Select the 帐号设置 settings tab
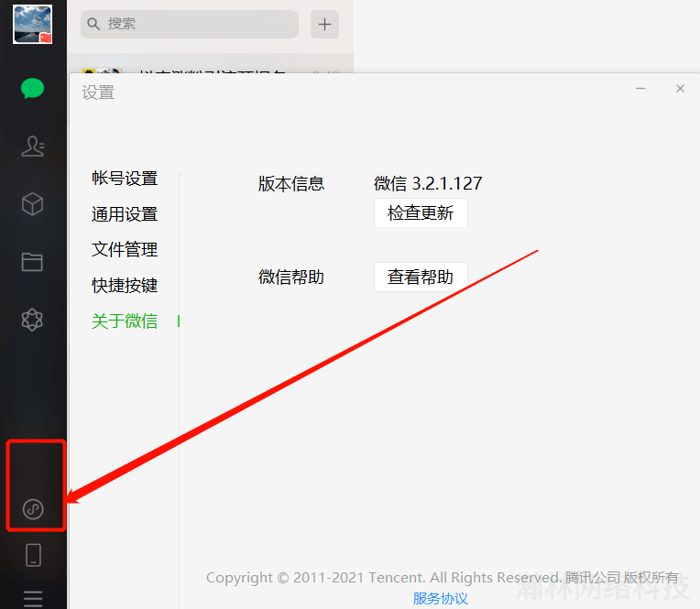700x609 pixels. click(x=125, y=179)
